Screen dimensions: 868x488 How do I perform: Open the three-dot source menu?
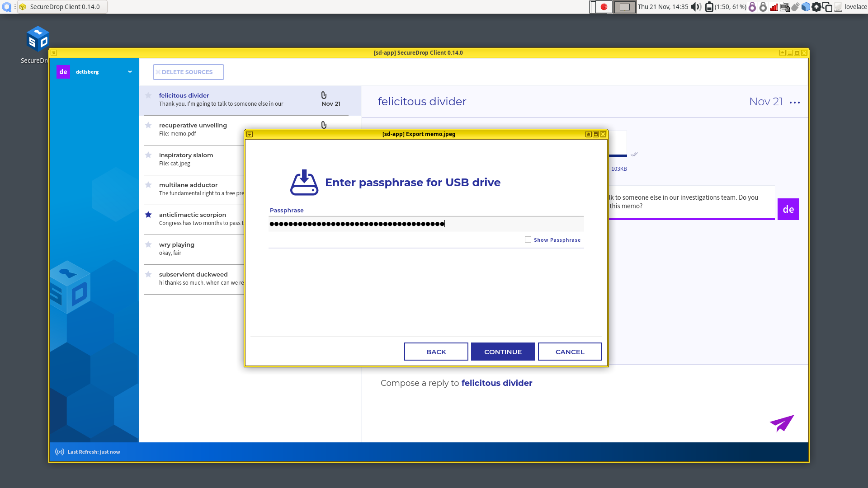795,103
